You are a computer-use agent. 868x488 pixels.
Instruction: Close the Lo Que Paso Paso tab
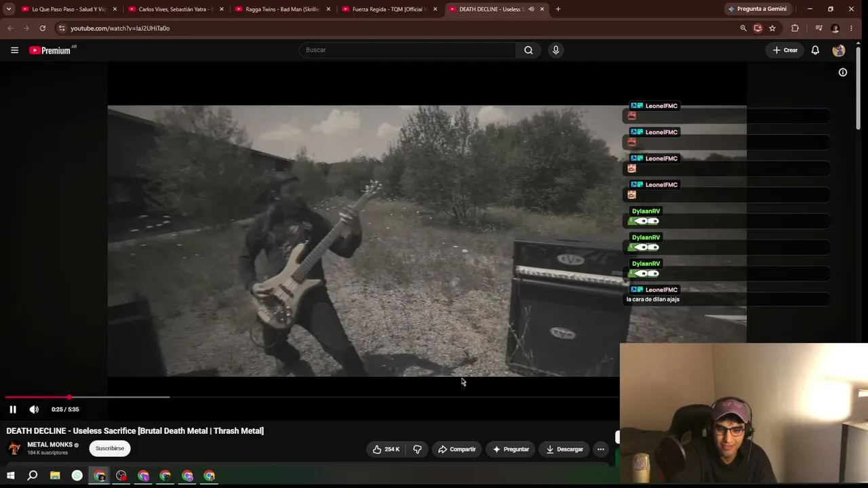(115, 9)
